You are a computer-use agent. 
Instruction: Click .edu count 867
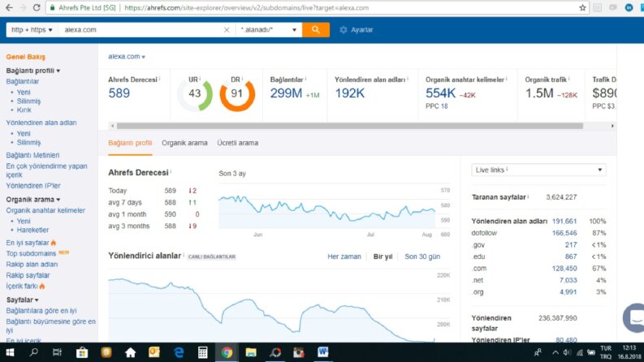[x=570, y=256]
